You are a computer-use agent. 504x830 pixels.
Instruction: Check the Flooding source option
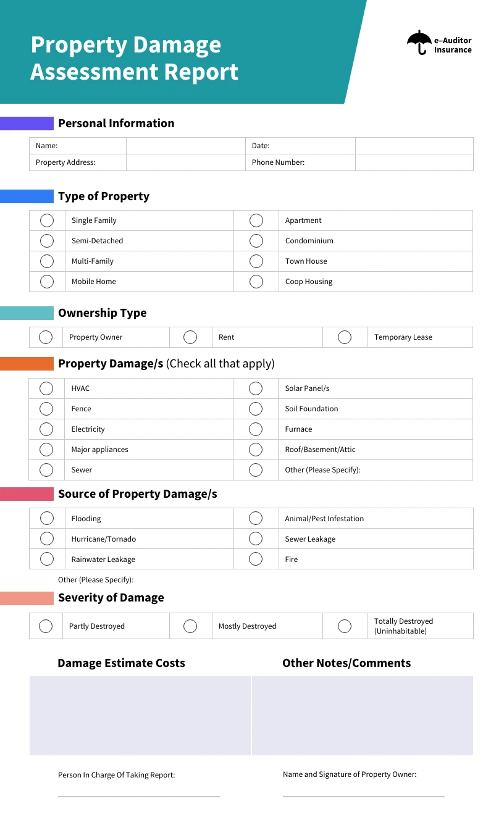coord(46,519)
